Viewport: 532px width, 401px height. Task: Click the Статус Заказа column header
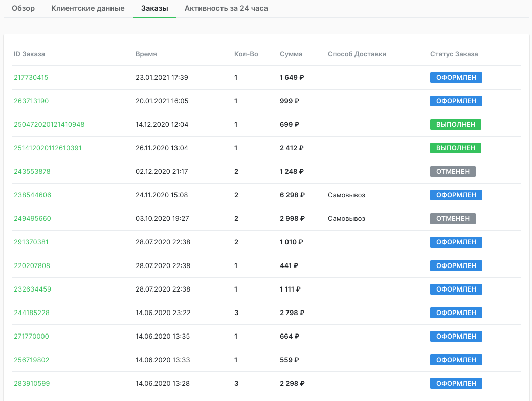tap(454, 54)
